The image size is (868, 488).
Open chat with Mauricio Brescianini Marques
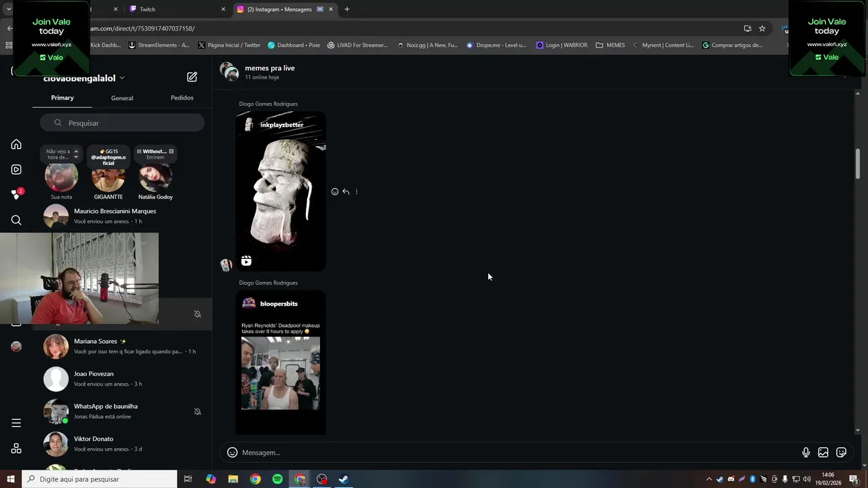tap(122, 216)
